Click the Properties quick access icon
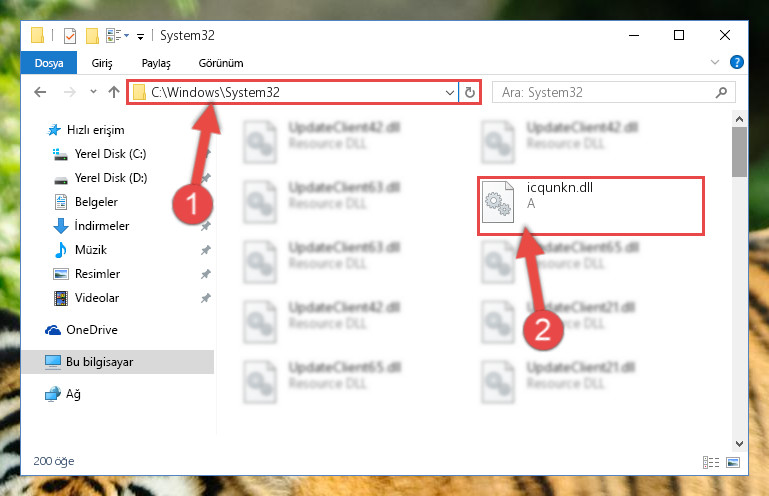The height and width of the screenshot is (496, 769). click(x=70, y=36)
